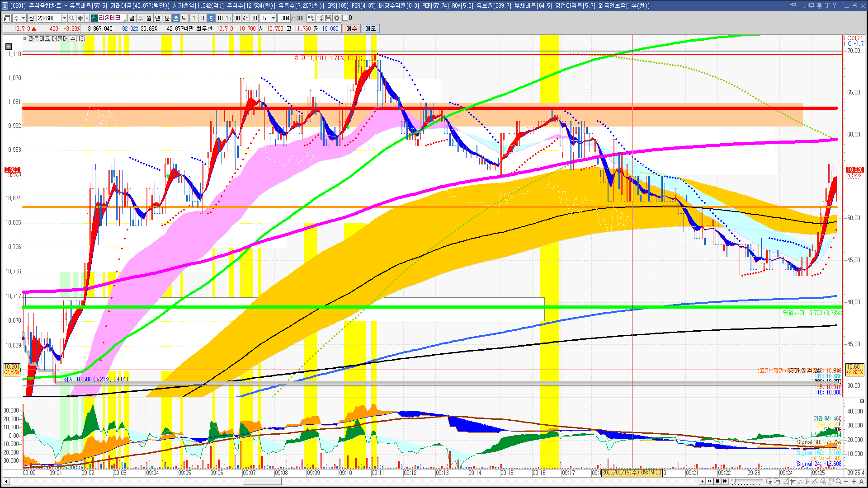This screenshot has width=868, height=488.
Task: Open dropdown next to 주 button
Action: point(23,18)
